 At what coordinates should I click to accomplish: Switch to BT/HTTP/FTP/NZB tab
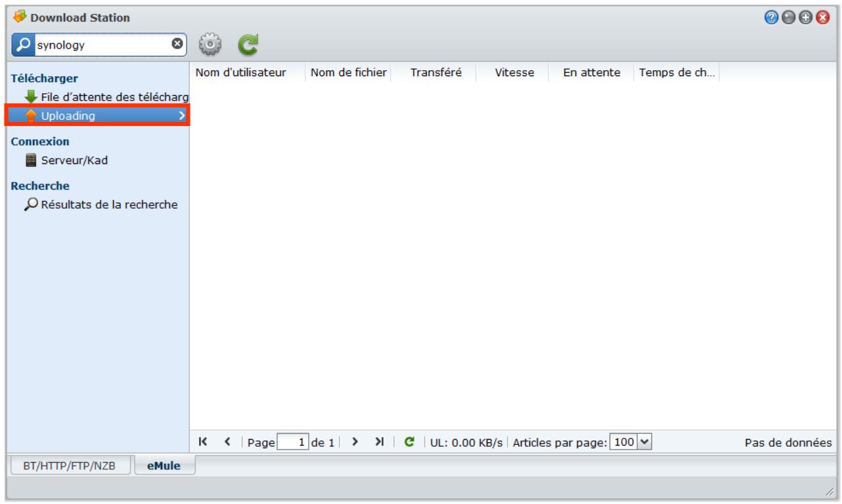[x=69, y=465]
